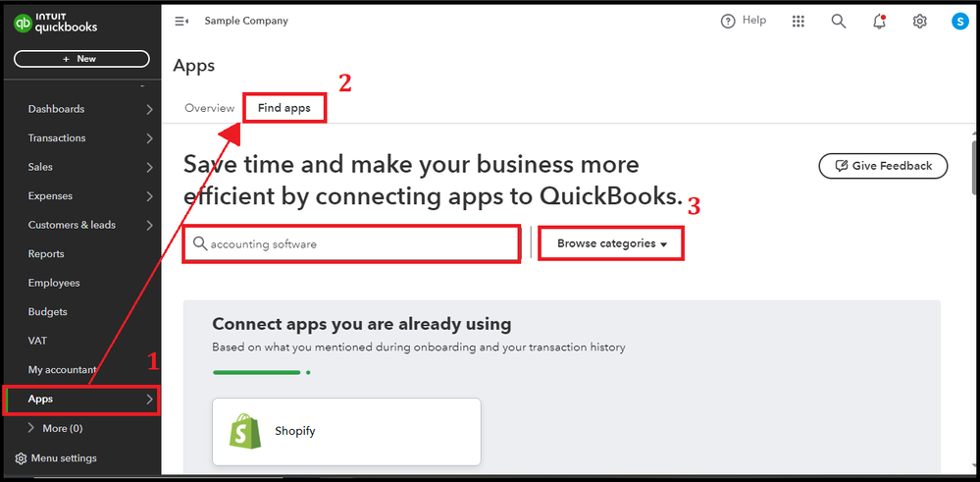Collapse sidebar with the hamburger menu icon

coord(181,21)
